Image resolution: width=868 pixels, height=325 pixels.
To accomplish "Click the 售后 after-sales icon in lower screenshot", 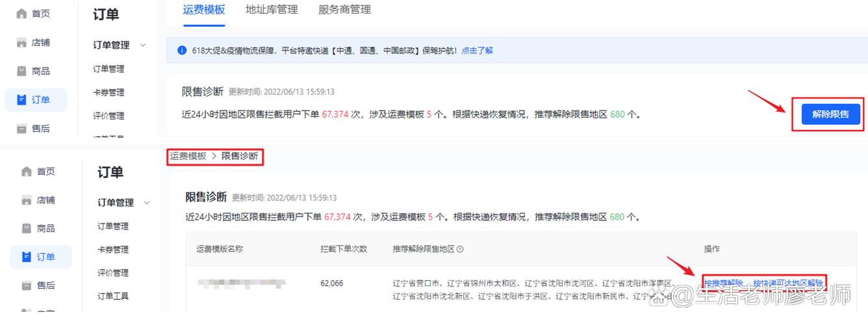I will (27, 285).
